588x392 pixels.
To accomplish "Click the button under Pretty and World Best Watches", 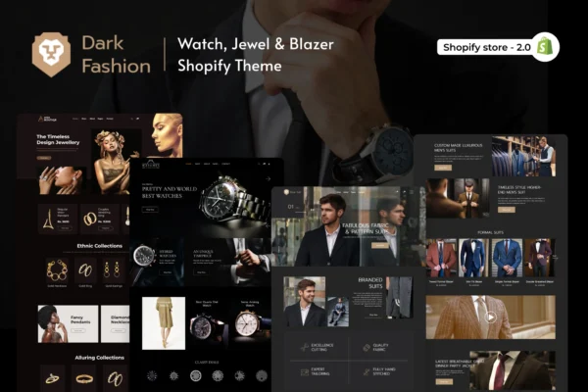I will coord(150,210).
